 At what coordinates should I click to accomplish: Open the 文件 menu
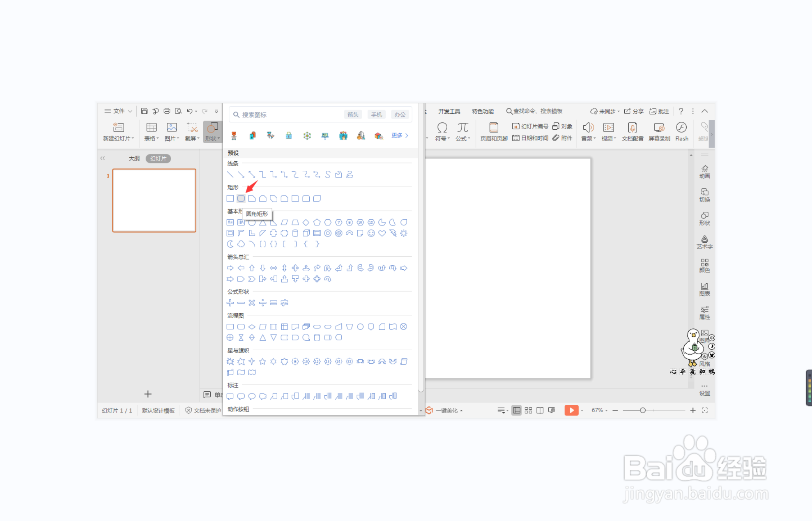(x=118, y=111)
